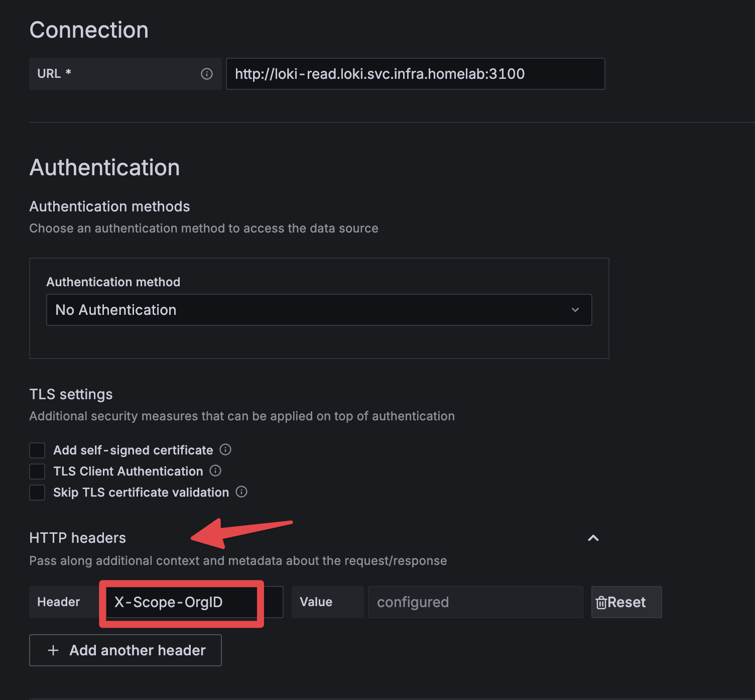Collapse the HTTP headers section chevron
755x700 pixels.
click(x=593, y=538)
